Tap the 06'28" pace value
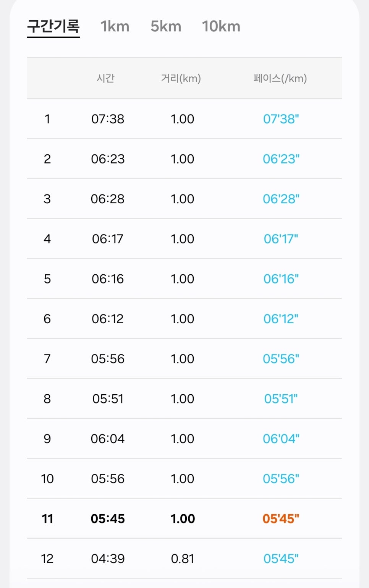The height and width of the screenshot is (588, 369). point(281,199)
